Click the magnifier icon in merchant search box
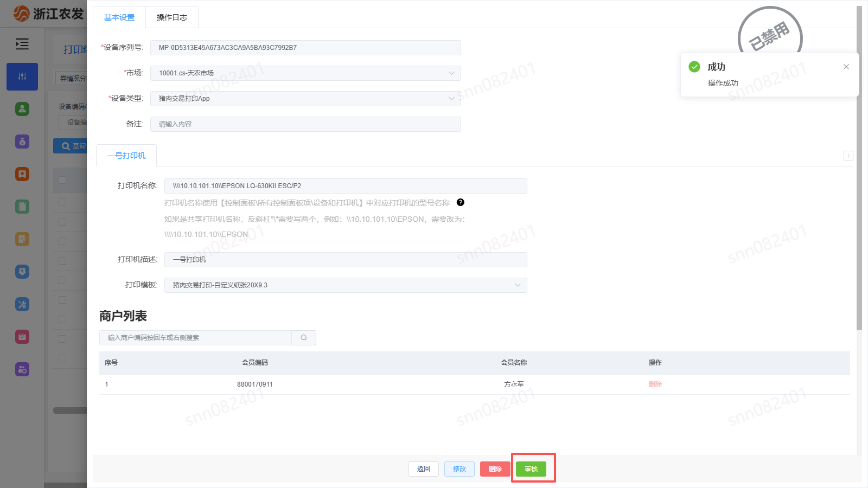868x488 pixels. (304, 338)
